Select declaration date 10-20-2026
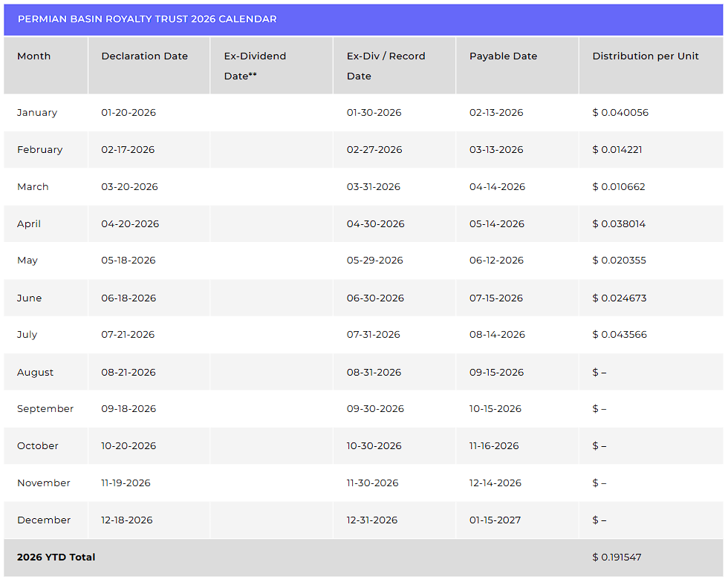This screenshot has height=582, width=728. tap(129, 446)
